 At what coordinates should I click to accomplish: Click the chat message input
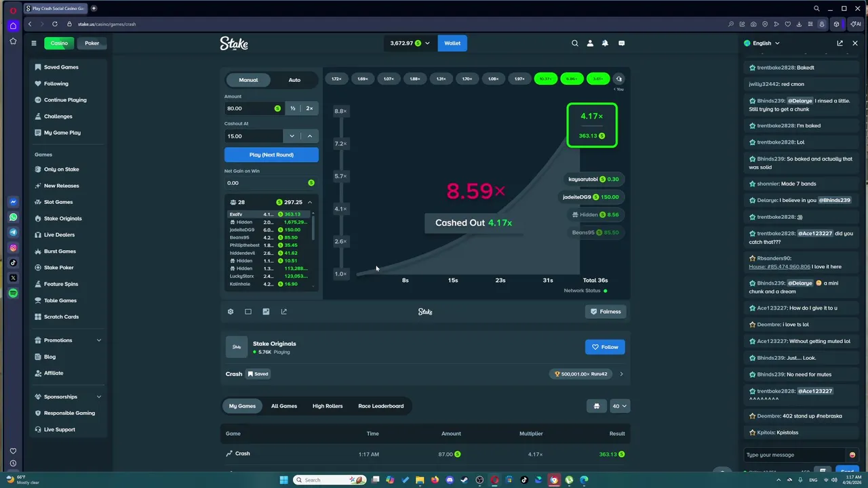click(x=793, y=455)
